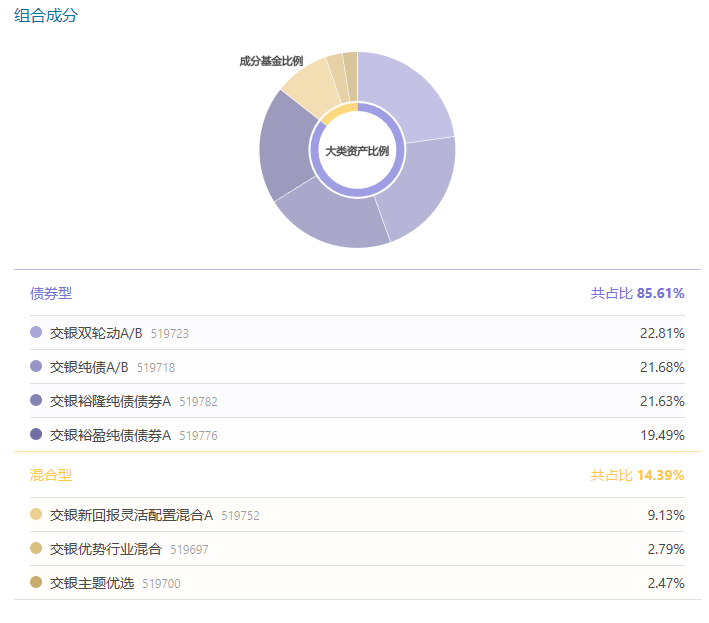709x623 pixels.
Task: Open fund 交银纯债A/B
Action: pos(89,367)
